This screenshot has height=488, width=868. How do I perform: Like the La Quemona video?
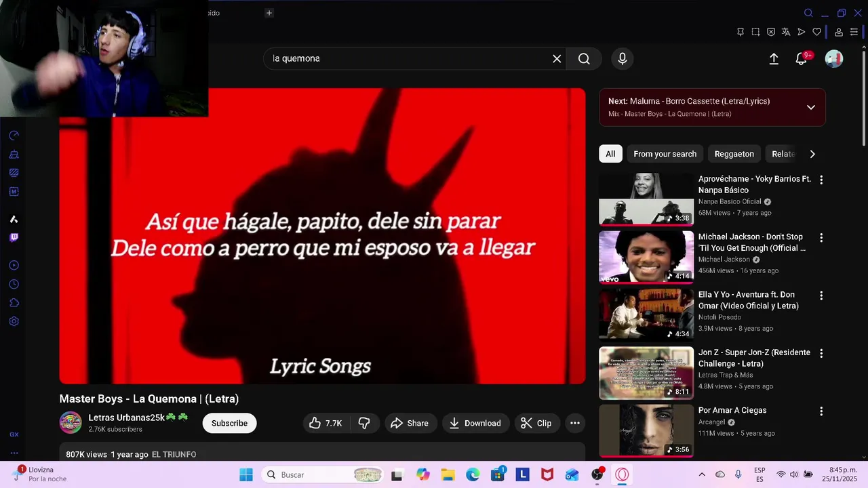(x=325, y=423)
